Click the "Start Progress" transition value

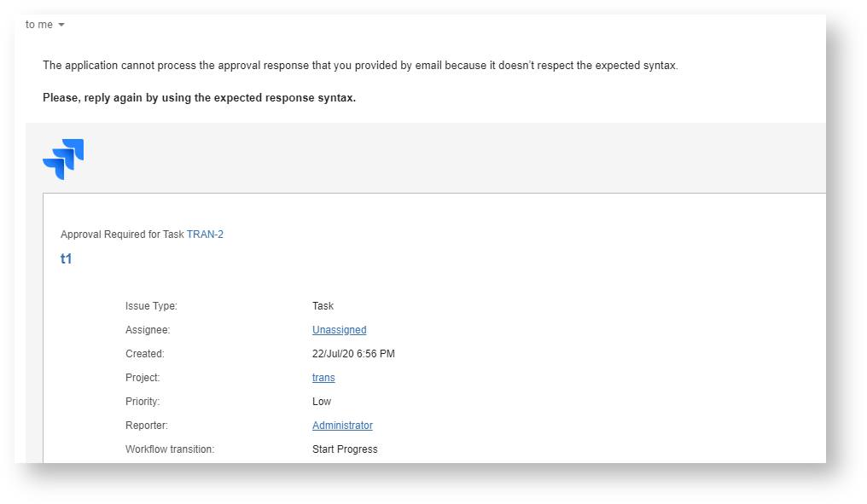pos(345,449)
